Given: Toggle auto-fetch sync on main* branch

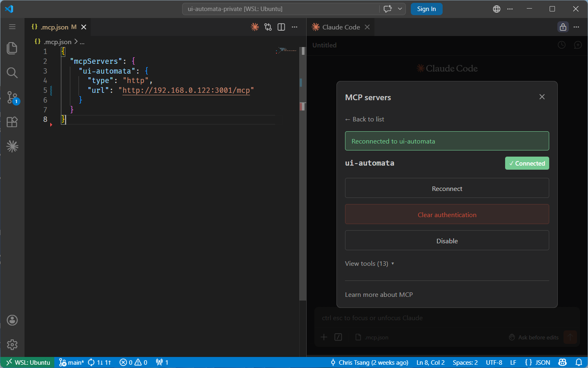Looking at the screenshot, I should coord(100,362).
